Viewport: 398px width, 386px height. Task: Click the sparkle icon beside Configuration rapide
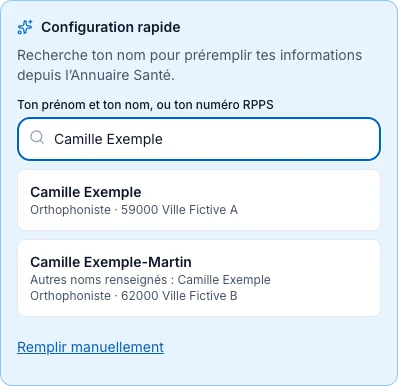click(25, 27)
